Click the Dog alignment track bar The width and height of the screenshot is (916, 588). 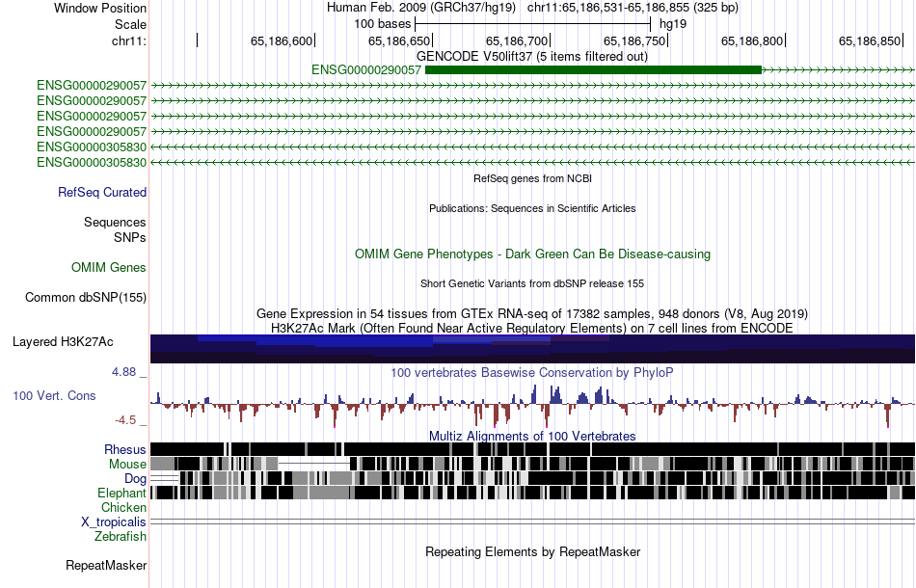tap(532, 478)
